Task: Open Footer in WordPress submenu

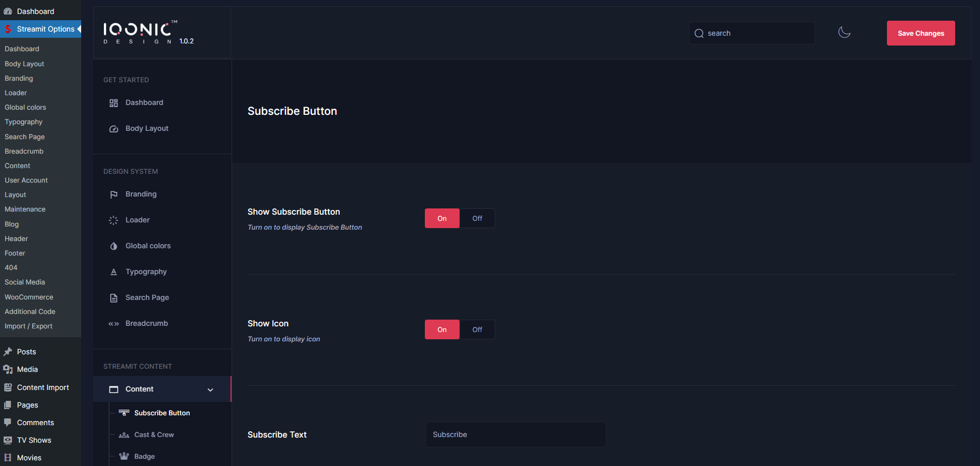Action: (14, 253)
